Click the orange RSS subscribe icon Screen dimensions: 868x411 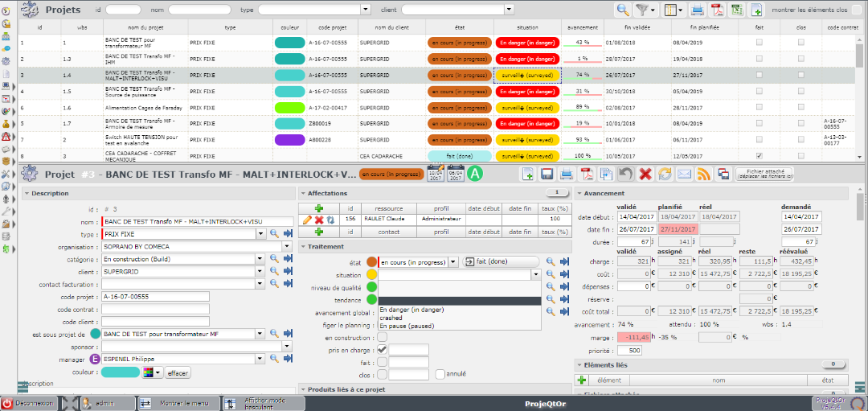[x=703, y=174]
